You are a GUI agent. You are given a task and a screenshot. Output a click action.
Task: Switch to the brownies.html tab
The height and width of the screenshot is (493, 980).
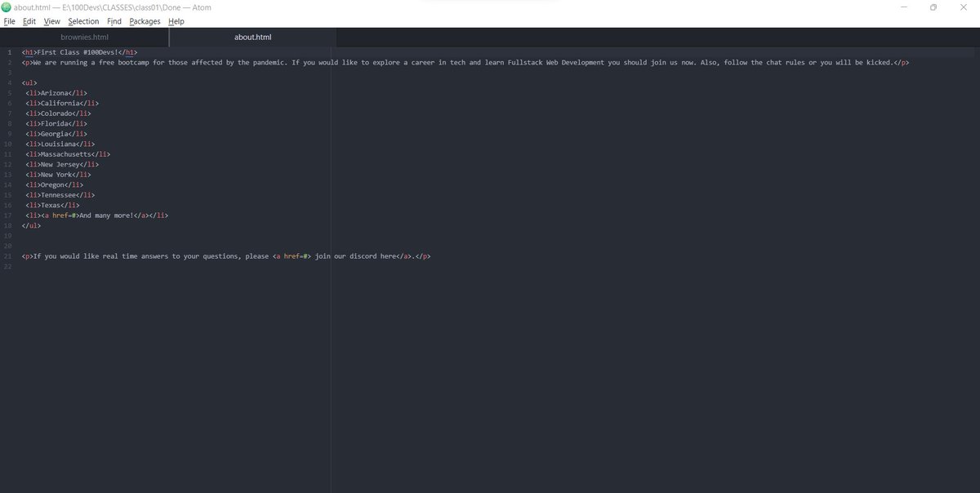pyautogui.click(x=83, y=37)
